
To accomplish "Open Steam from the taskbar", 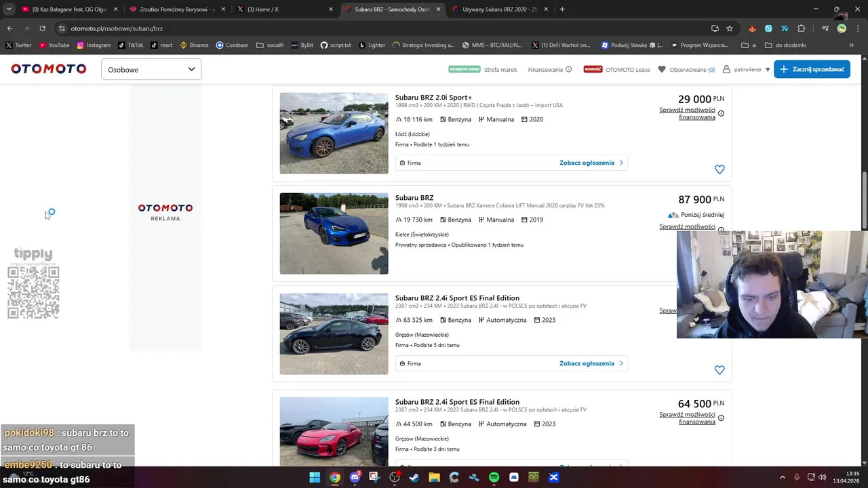I will 414,477.
